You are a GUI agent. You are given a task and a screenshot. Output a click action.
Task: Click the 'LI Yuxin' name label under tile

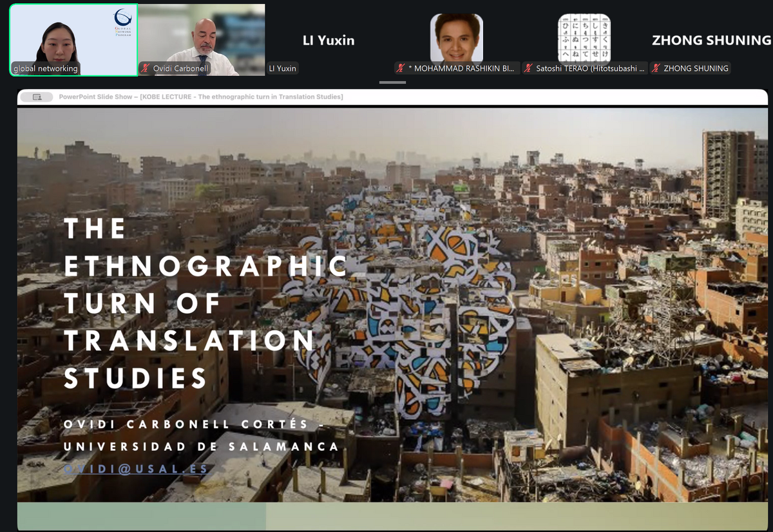coord(283,68)
